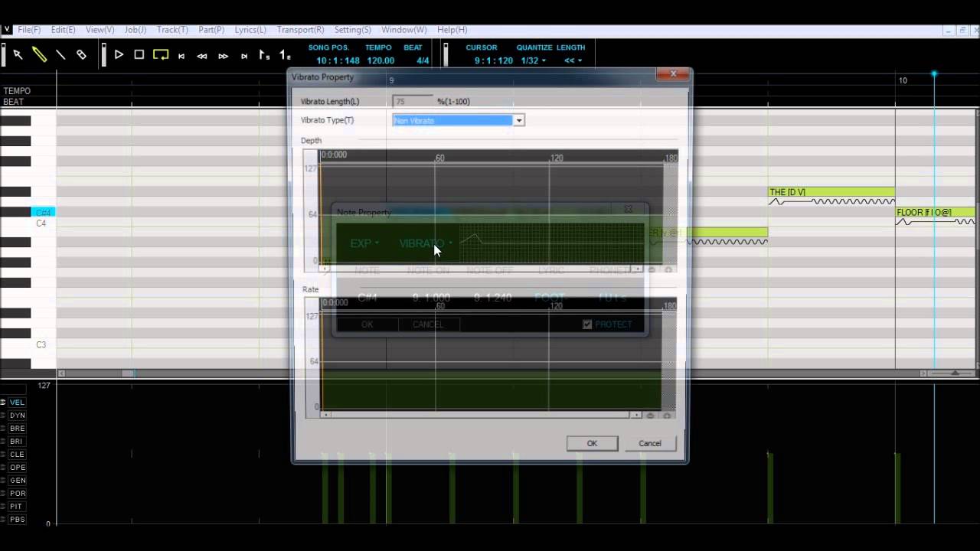Select the VEL control parameter
Viewport: 980px width, 551px height.
tap(17, 403)
